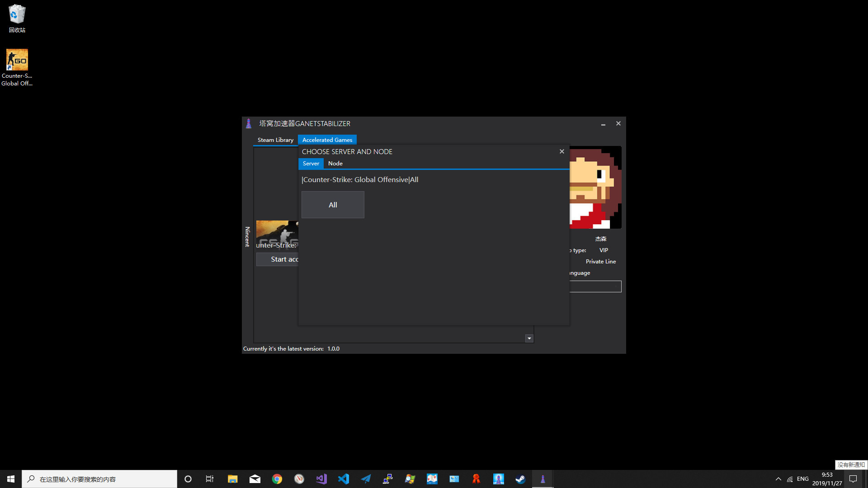The height and width of the screenshot is (488, 868).
Task: Open Visual Studio from the taskbar
Action: tap(321, 479)
